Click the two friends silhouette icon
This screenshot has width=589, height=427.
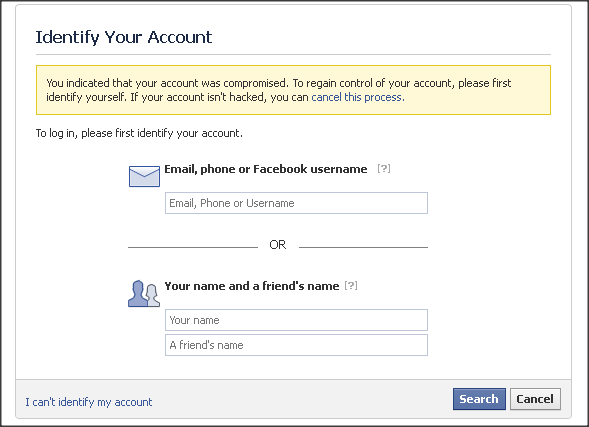tap(144, 293)
